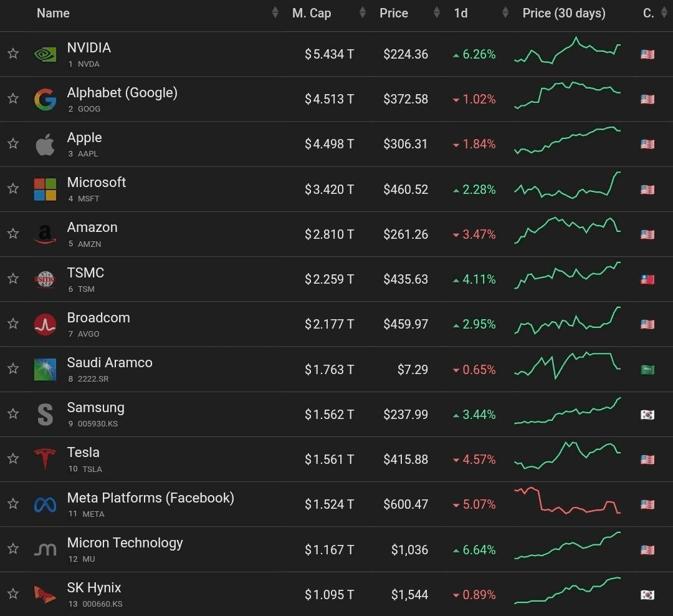Add Apple to favorites via star
The height and width of the screenshot is (616, 673).
pyautogui.click(x=13, y=143)
